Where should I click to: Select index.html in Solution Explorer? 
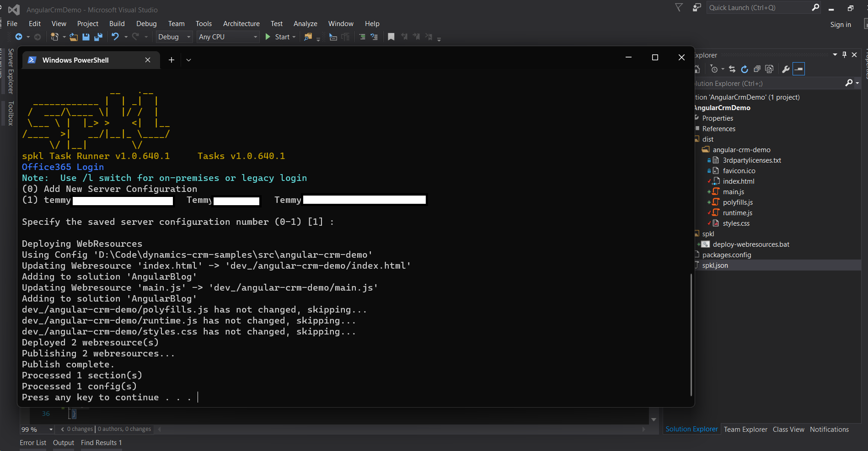739,181
